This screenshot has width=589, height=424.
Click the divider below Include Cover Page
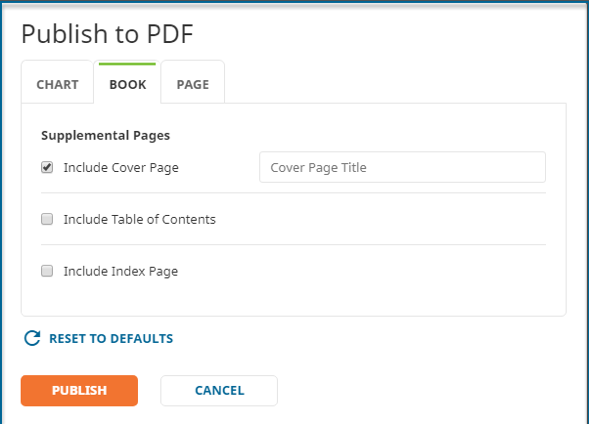pos(293,193)
